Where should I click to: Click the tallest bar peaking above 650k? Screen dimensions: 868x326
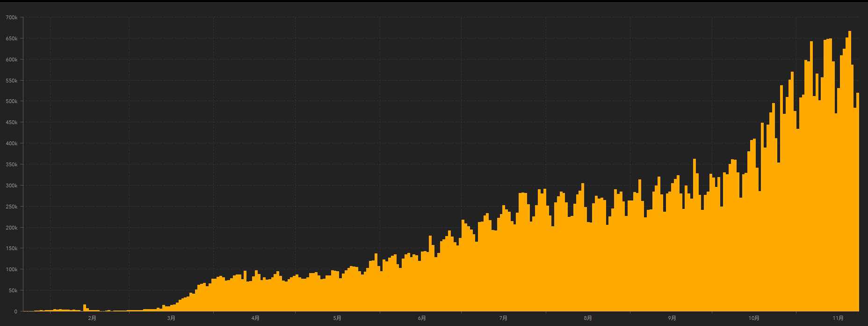850,171
